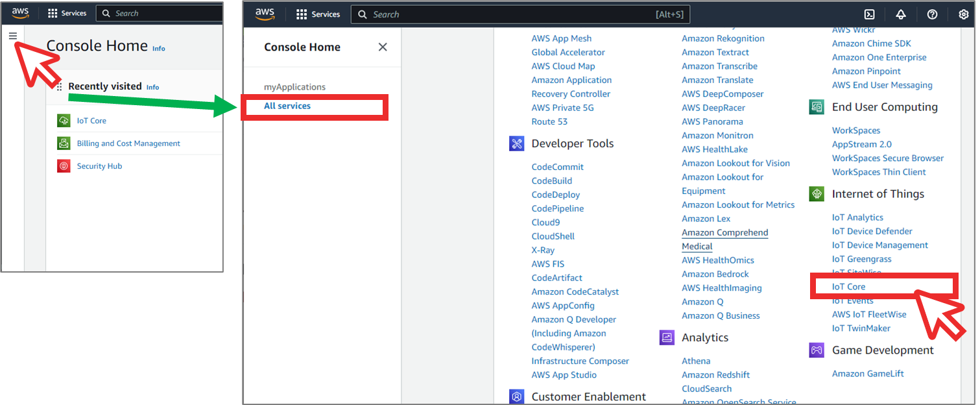
Task: Open Amazon Bedrock service link
Action: [x=715, y=274]
